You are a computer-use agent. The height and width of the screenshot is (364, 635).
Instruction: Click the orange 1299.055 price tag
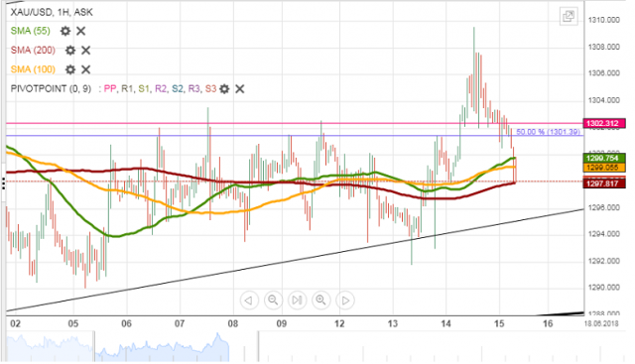coord(603,168)
